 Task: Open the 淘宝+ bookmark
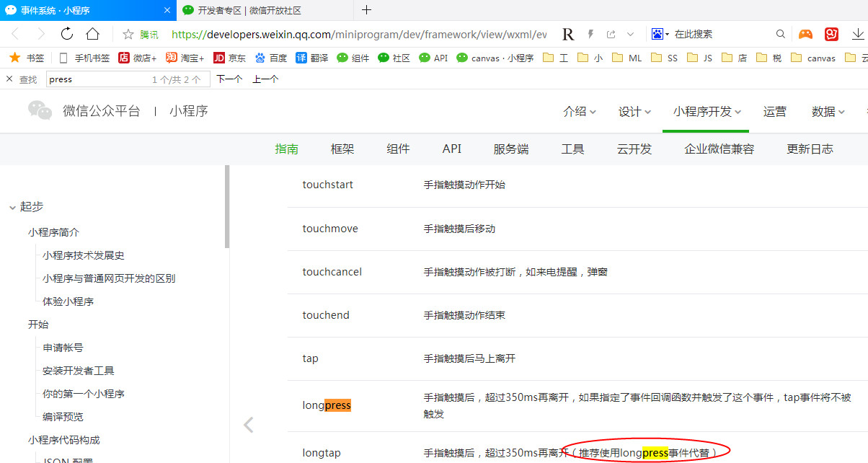(x=185, y=58)
